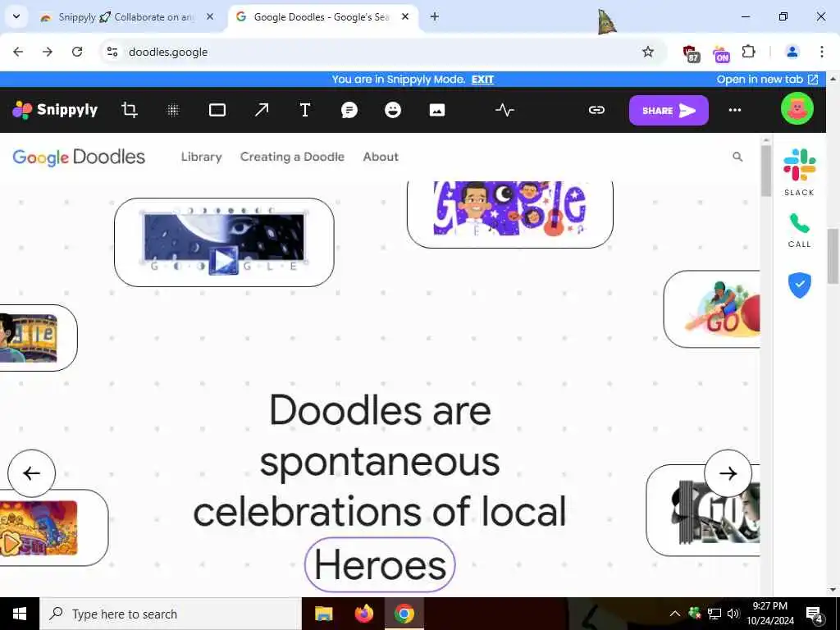Image resolution: width=840 pixels, height=630 pixels.
Task: Click the blue shield checkmark icon
Action: pos(799,285)
